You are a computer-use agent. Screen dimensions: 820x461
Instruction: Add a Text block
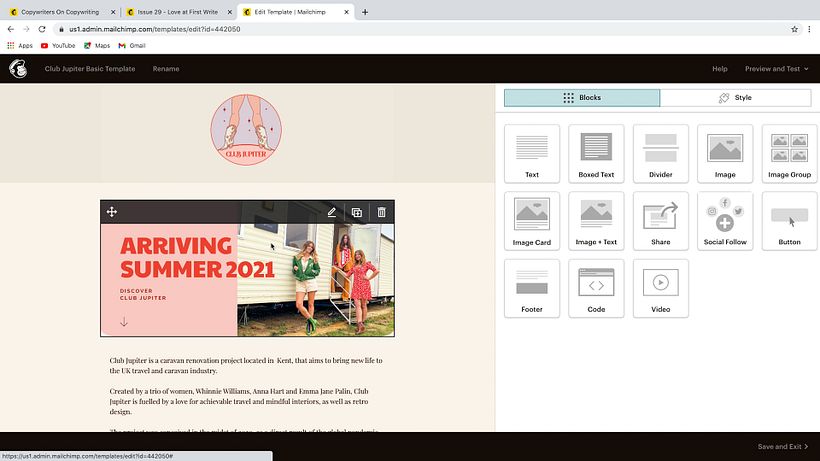click(532, 153)
